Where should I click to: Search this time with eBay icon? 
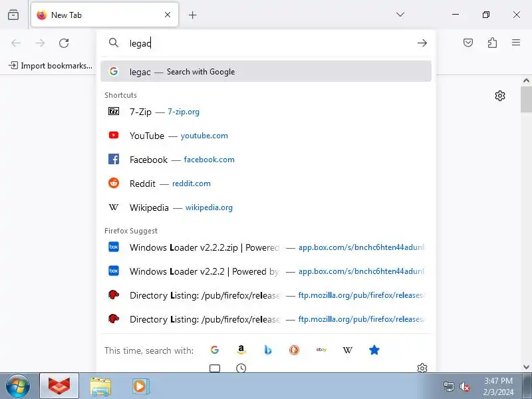[x=321, y=350]
